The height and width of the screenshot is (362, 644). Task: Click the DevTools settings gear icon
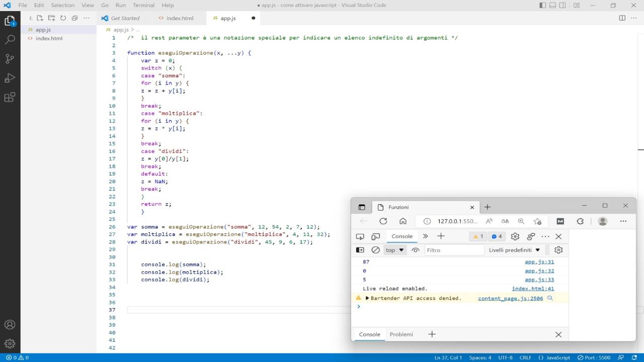[515, 236]
